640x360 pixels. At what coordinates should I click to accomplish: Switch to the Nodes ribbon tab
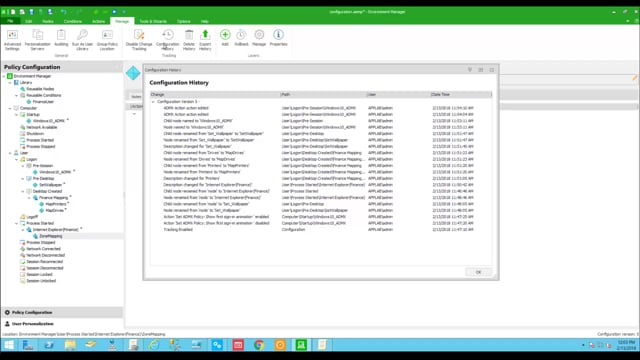pyautogui.click(x=48, y=21)
